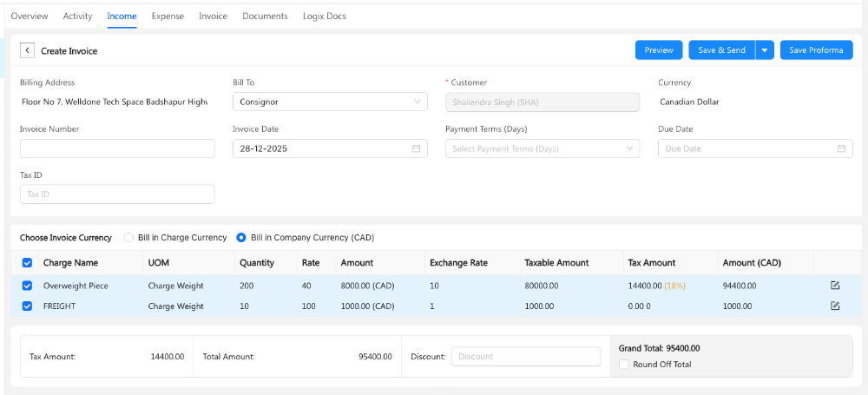
Task: Click the Save Proforma button
Action: tap(816, 50)
